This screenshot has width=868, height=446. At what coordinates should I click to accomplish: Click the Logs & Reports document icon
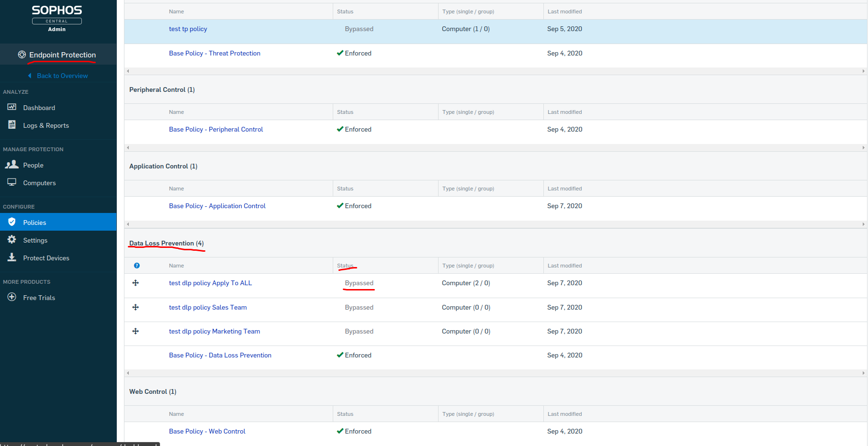coord(12,125)
